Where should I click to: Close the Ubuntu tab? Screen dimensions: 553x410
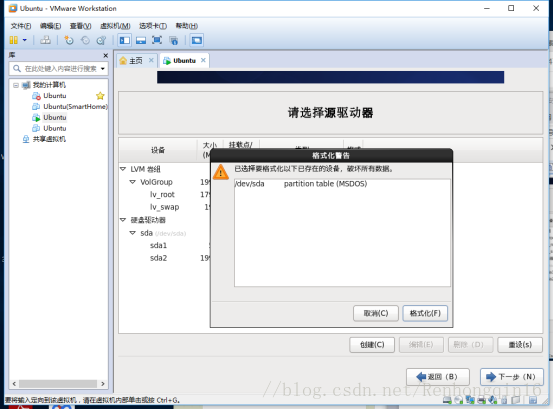[x=203, y=60]
